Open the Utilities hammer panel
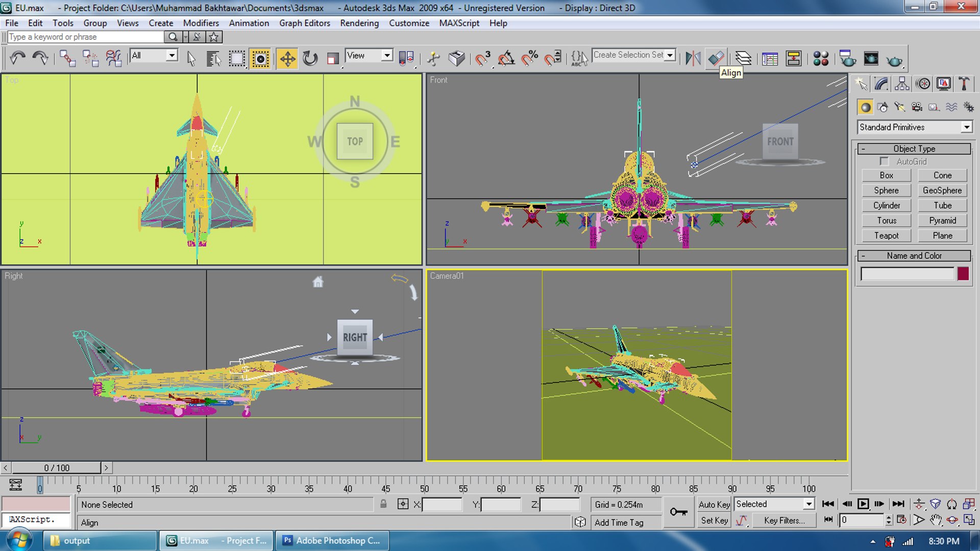The width and height of the screenshot is (980, 551). click(964, 84)
